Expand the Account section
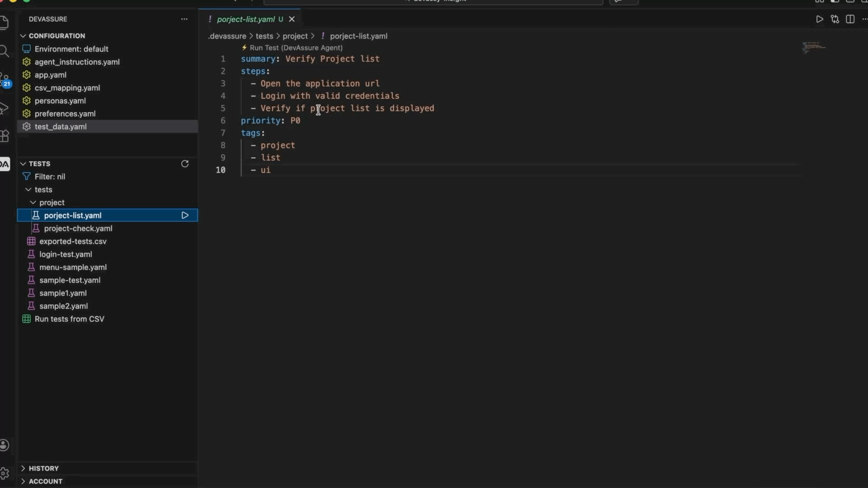This screenshot has height=488, width=868. coord(23,481)
